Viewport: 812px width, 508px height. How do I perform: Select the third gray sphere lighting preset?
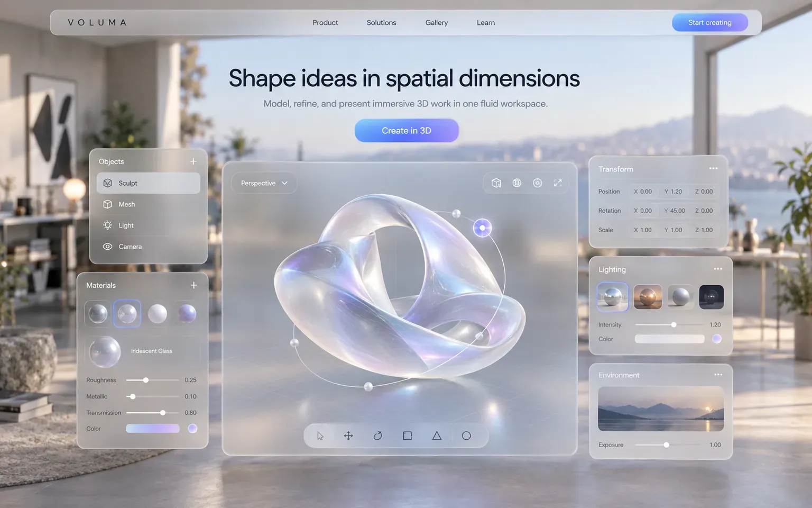click(x=680, y=297)
